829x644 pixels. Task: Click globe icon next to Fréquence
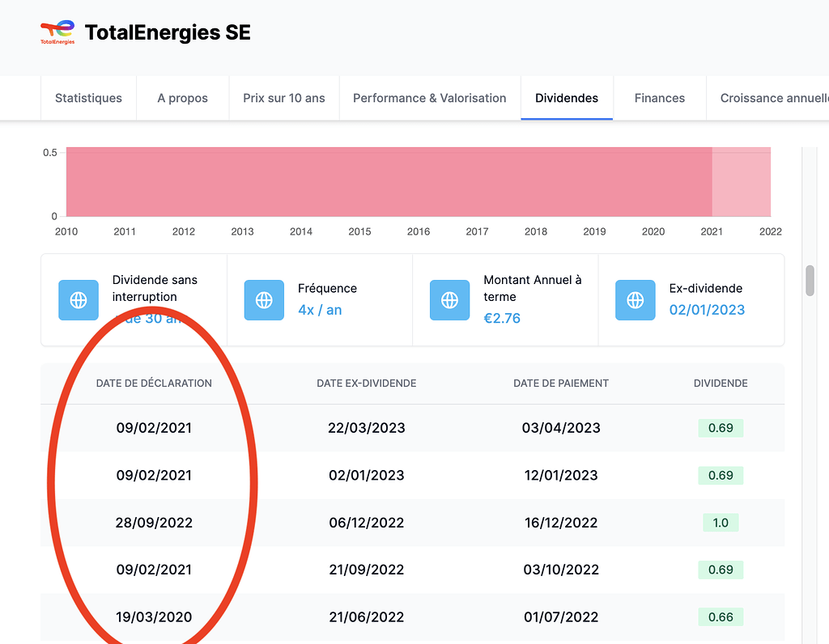click(264, 300)
